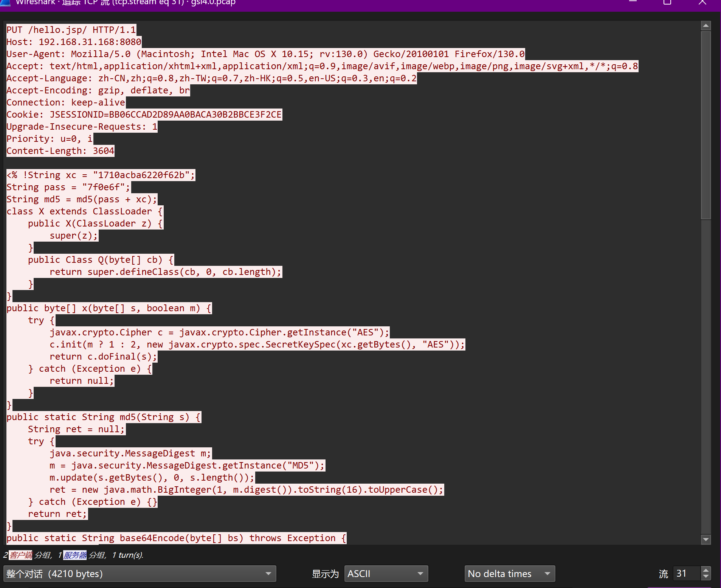Click the 'Accept-Language' header line
This screenshot has height=588, width=721.
pyautogui.click(x=211, y=78)
